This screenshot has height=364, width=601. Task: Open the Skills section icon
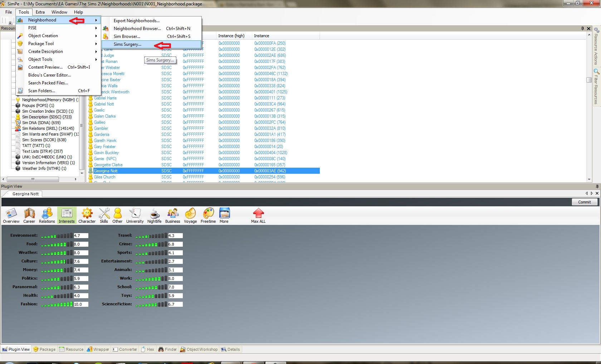(104, 216)
